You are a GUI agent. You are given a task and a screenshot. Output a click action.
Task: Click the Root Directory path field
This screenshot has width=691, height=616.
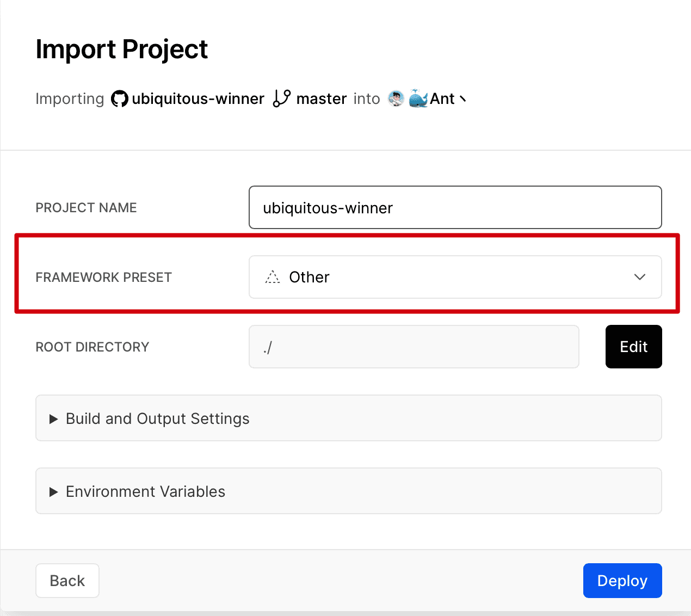click(x=414, y=347)
